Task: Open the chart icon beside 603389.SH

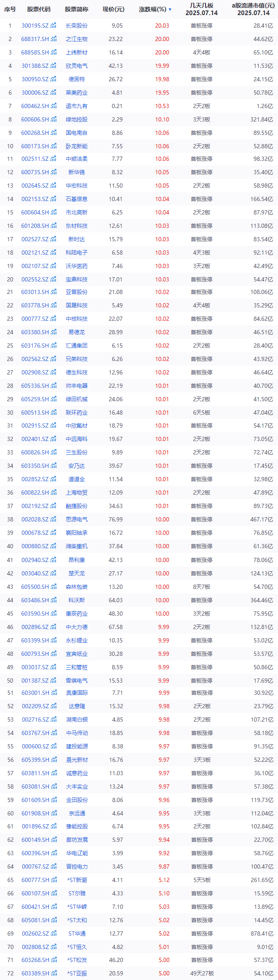Action: 54,973
